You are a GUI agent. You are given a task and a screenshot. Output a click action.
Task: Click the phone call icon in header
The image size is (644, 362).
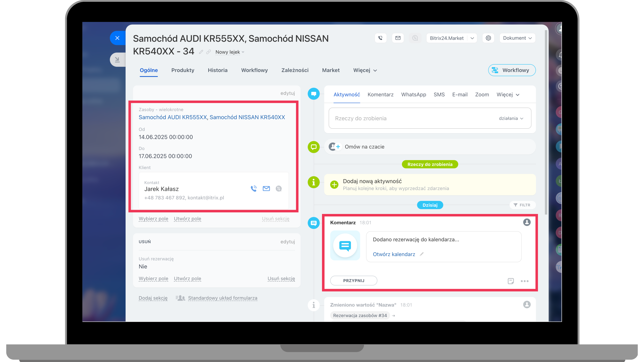tap(381, 38)
